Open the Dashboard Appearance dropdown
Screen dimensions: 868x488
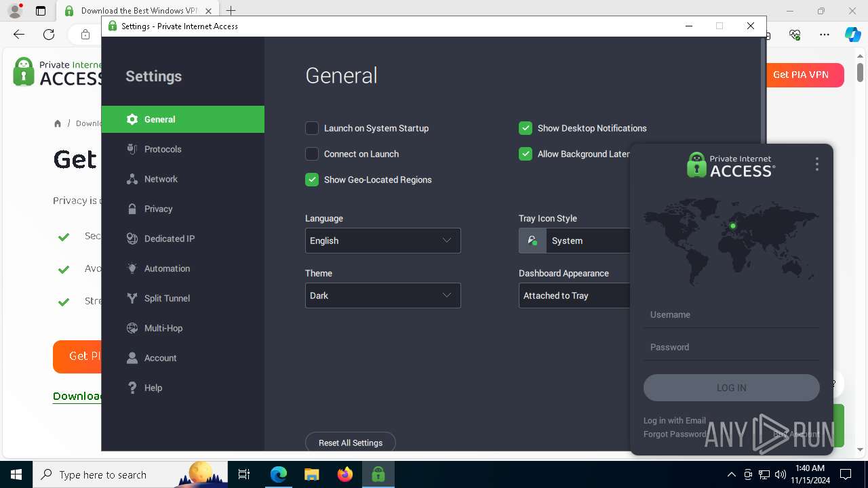[x=575, y=296]
